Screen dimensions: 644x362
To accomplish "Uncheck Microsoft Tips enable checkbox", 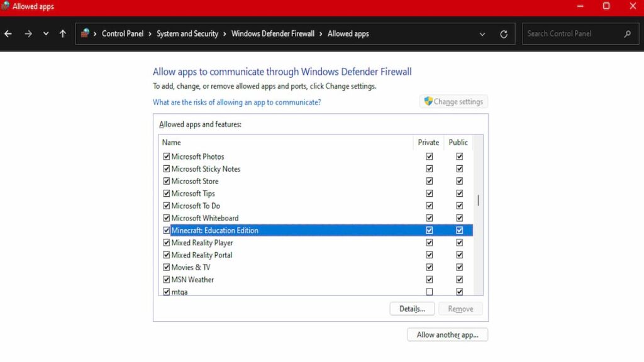I will pyautogui.click(x=166, y=194).
